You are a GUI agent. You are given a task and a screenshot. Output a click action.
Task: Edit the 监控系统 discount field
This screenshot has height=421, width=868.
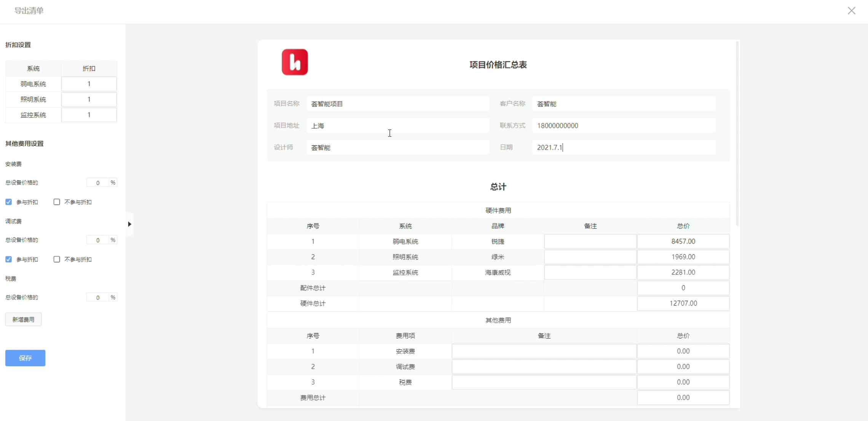click(x=89, y=115)
